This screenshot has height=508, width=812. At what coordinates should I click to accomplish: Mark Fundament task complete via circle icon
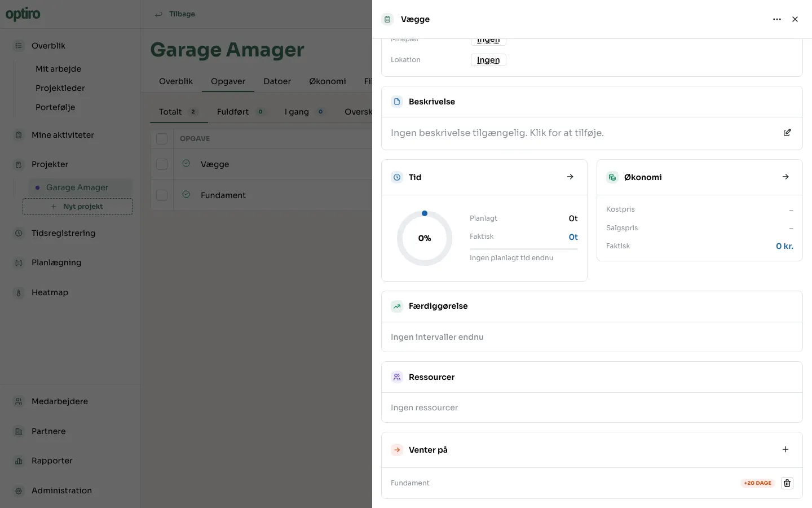click(186, 195)
